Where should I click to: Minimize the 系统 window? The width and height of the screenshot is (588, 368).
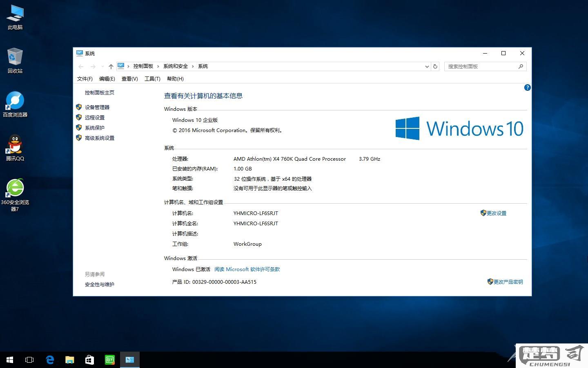(485, 53)
